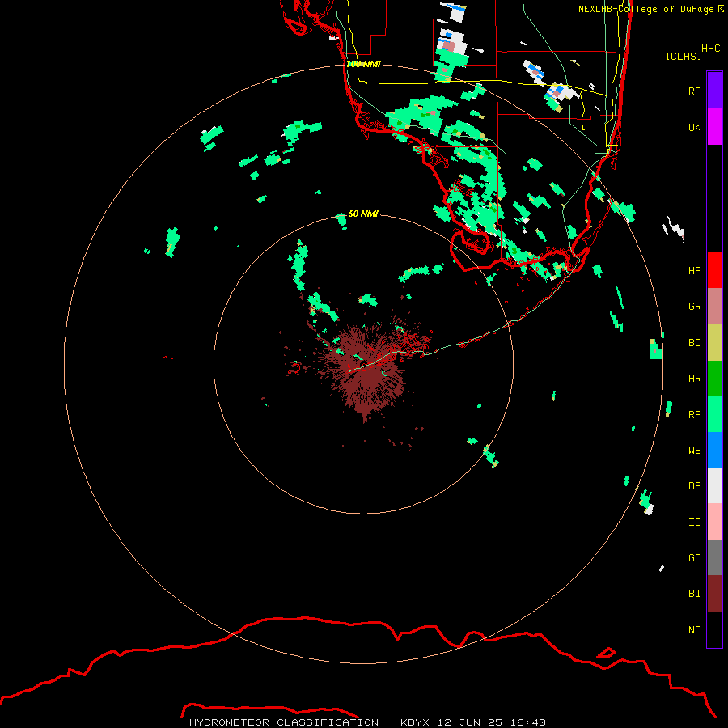Select the IC light pink legend swatch
The height and width of the screenshot is (728, 728).
714,522
